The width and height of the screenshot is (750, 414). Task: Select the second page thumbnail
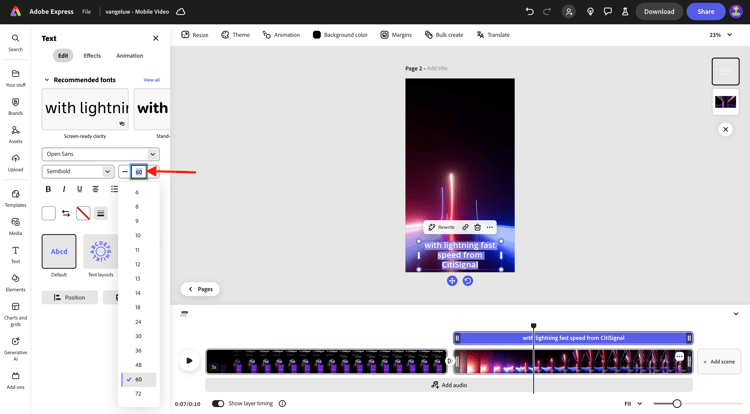pyautogui.click(x=725, y=101)
